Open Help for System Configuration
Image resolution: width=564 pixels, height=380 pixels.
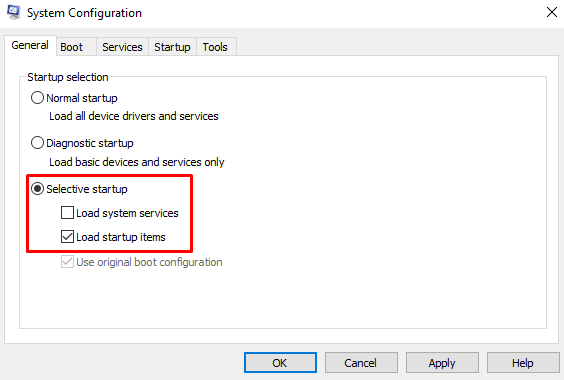click(523, 363)
